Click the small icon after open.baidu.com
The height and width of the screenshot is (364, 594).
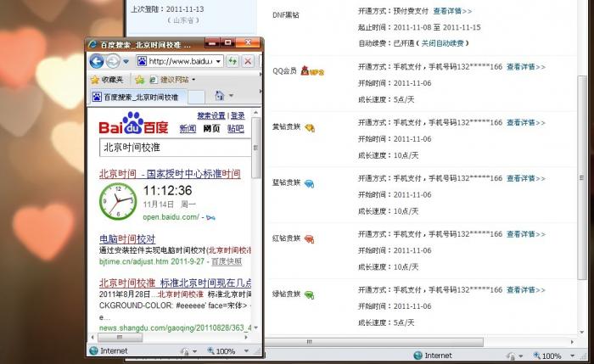tap(211, 217)
